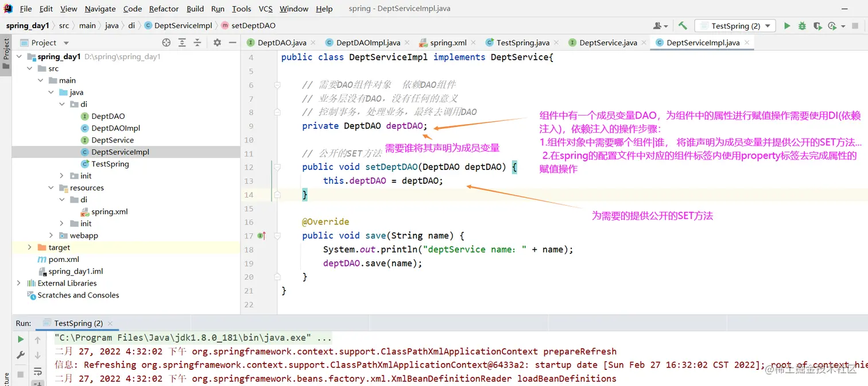The width and height of the screenshot is (868, 386).
Task: Click the override gutter icon on line 17
Action: pyautogui.click(x=262, y=236)
